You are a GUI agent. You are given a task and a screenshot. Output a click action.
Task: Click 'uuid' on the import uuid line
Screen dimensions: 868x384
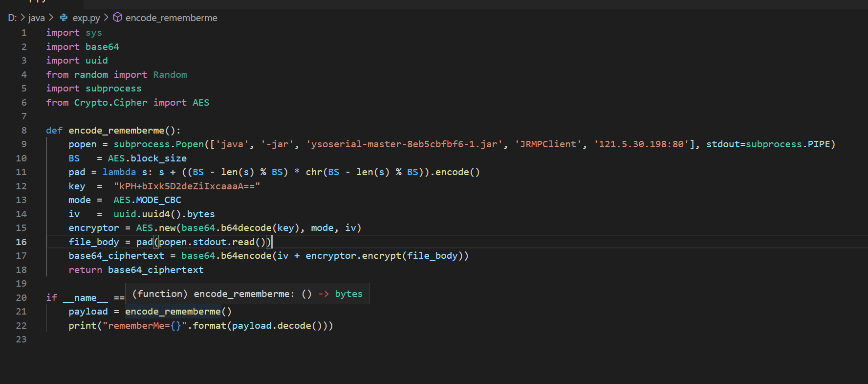pyautogui.click(x=97, y=61)
